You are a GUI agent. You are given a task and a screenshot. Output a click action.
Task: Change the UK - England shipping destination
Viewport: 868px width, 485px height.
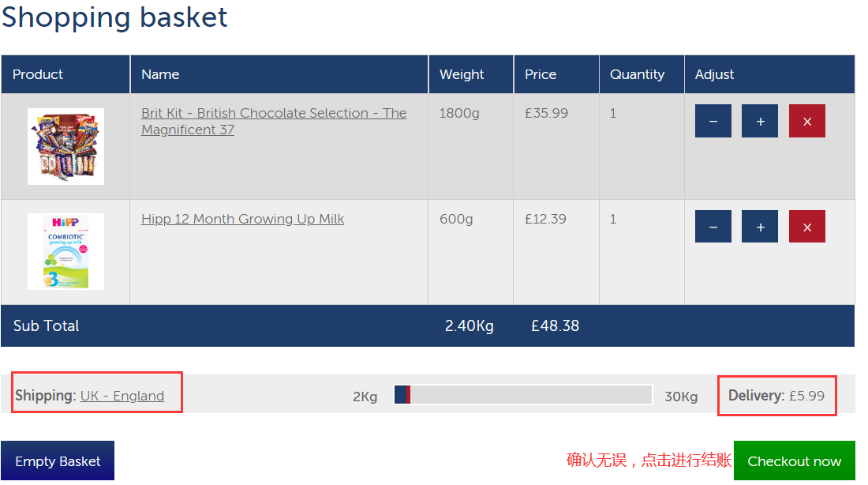tap(122, 396)
